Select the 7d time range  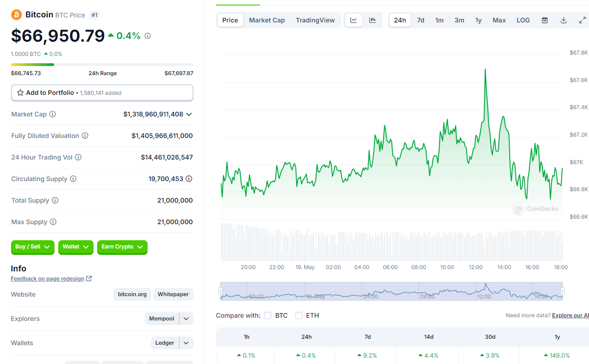coord(420,20)
